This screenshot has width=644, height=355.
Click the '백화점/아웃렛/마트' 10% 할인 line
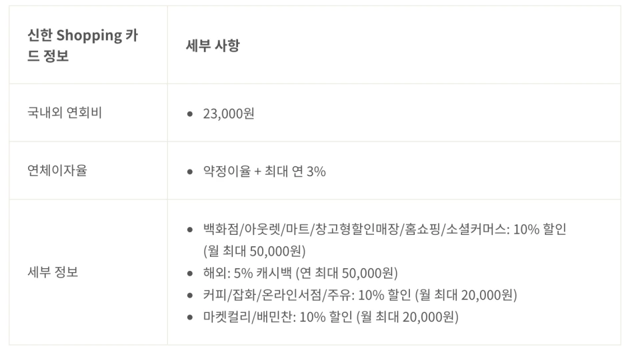tap(385, 229)
